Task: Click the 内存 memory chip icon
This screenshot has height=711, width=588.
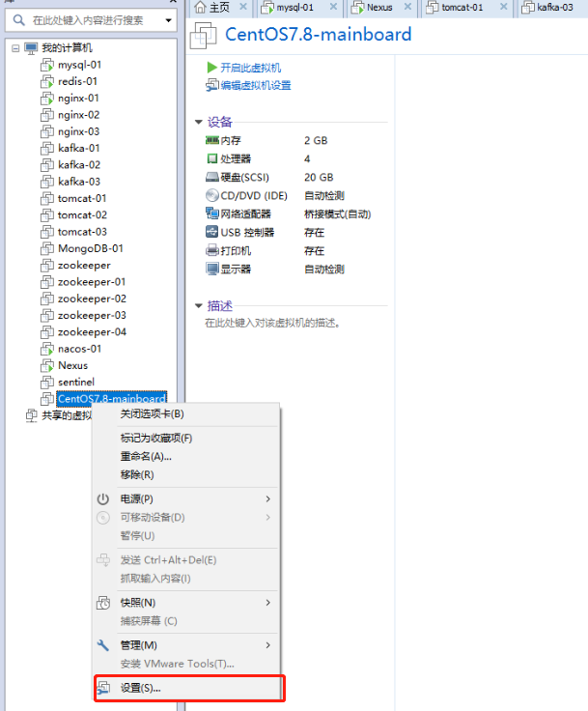Action: pyautogui.click(x=212, y=140)
